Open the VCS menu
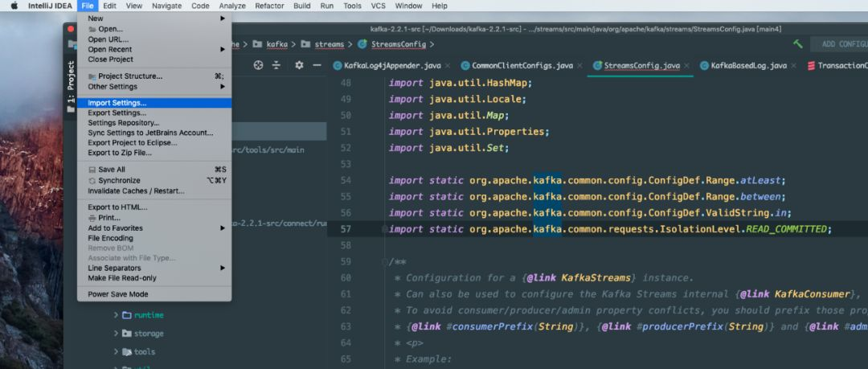Viewport: 868px width, 369px height. click(378, 6)
